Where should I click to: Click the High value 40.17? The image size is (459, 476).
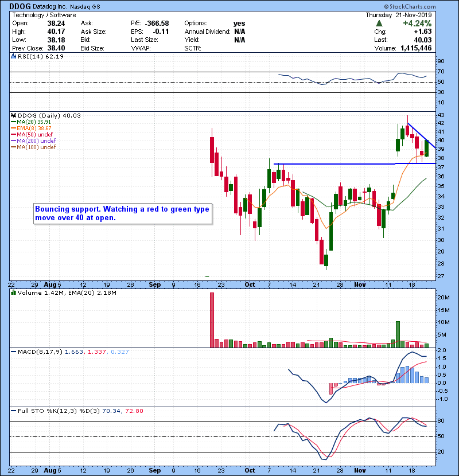pyautogui.click(x=56, y=32)
